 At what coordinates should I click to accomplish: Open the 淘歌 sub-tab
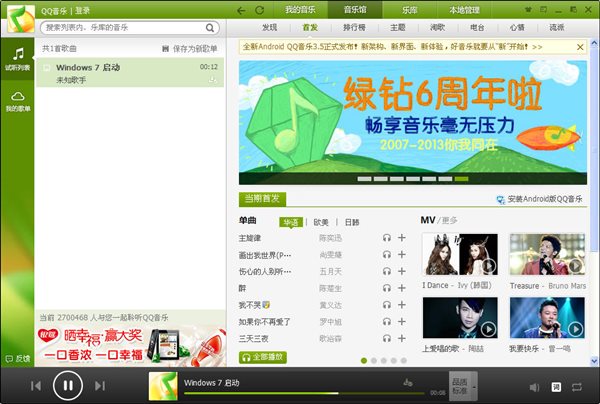[437, 28]
